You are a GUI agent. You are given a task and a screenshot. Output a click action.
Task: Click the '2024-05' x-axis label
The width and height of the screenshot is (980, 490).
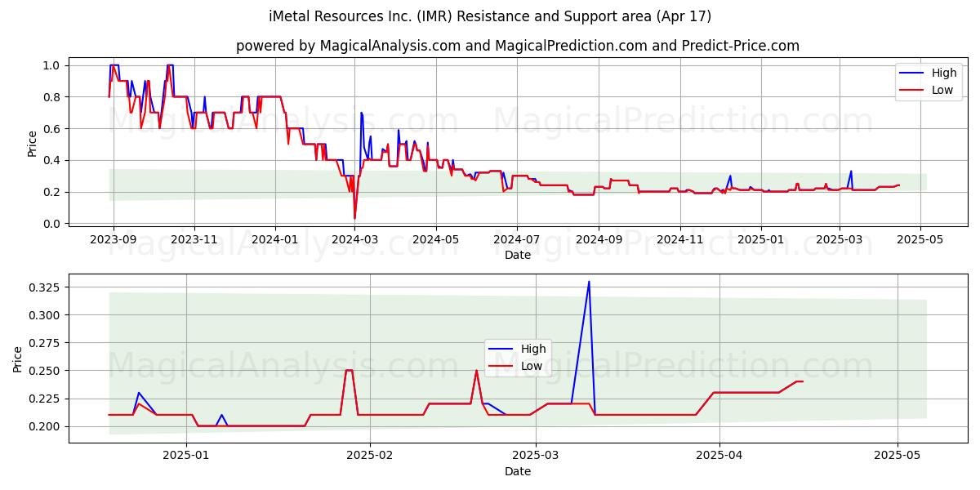pos(435,239)
